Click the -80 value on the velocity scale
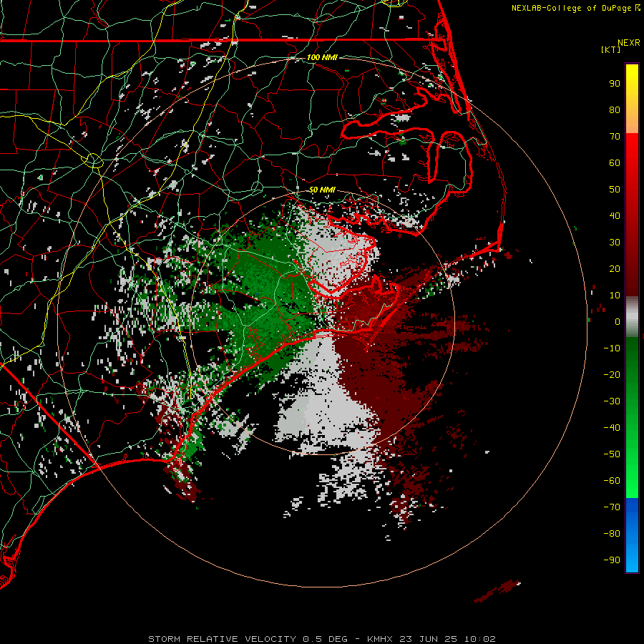This screenshot has height=644, width=644. 612,534
